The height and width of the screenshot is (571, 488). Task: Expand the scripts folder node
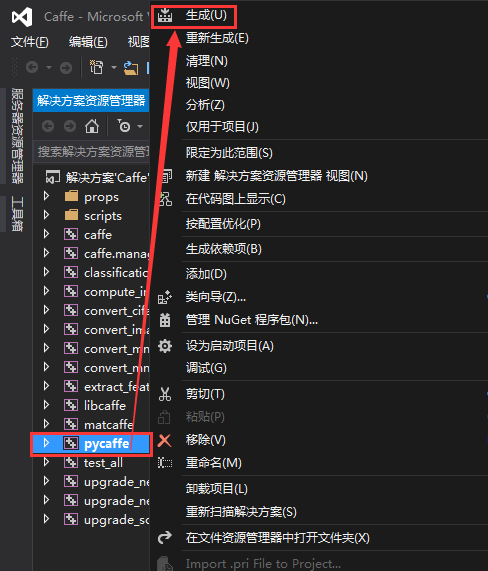46,215
